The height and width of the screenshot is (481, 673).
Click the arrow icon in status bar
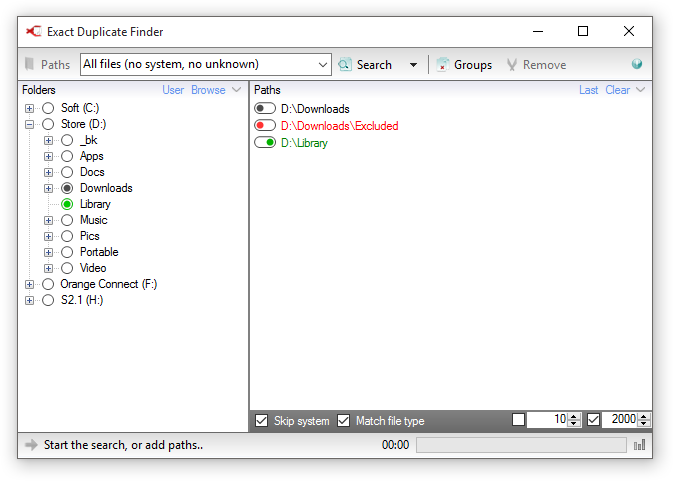tap(31, 445)
